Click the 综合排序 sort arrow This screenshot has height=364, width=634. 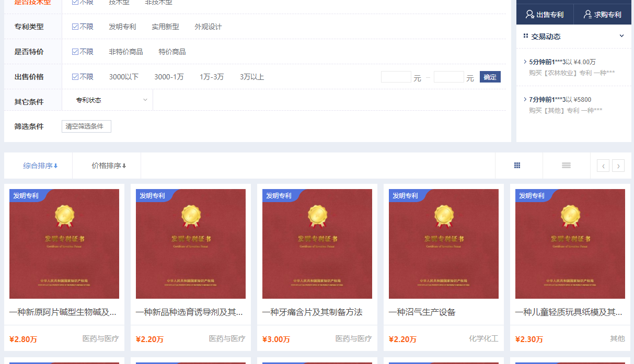pyautogui.click(x=56, y=166)
